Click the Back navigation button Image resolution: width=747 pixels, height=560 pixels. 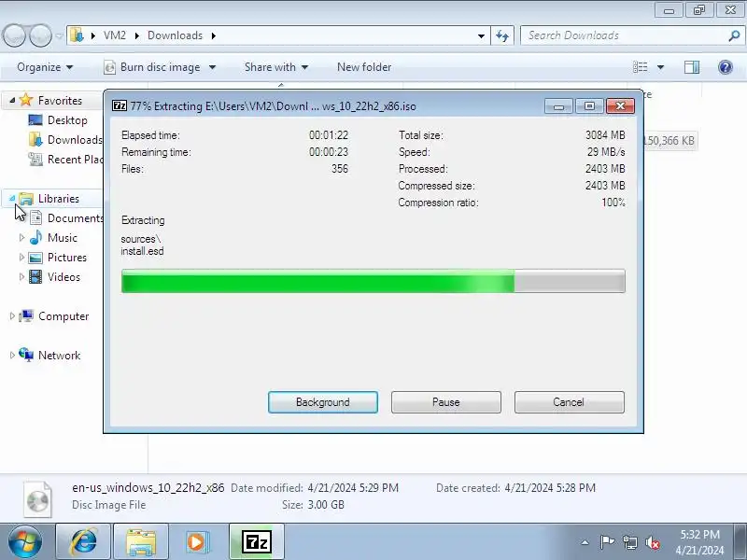click(15, 35)
